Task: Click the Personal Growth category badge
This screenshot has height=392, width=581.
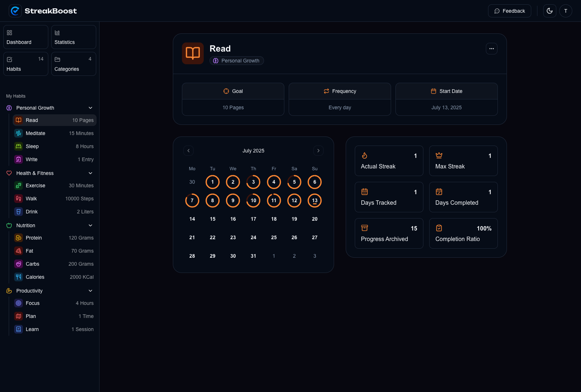Action: (x=236, y=61)
